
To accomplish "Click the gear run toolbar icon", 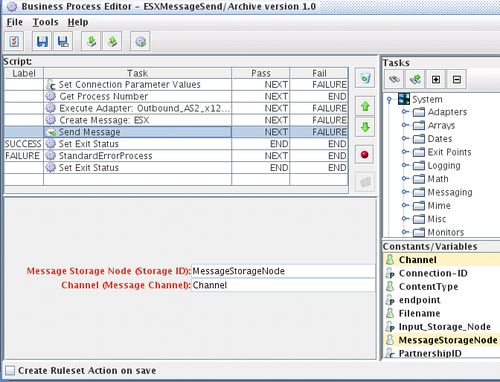I will click(x=140, y=42).
